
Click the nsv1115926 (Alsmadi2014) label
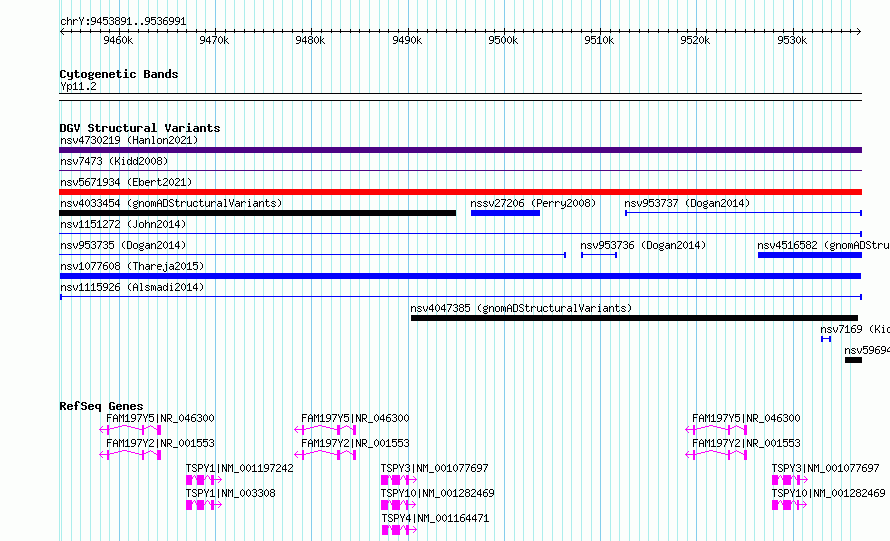coord(132,287)
